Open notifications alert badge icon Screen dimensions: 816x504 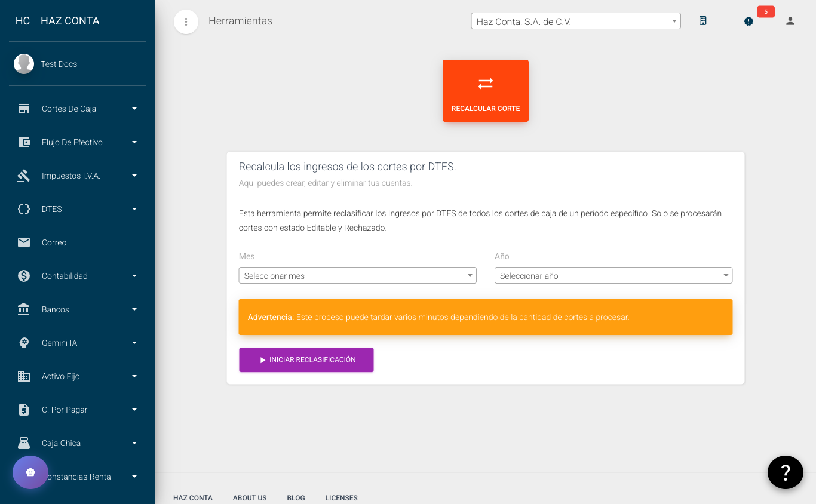click(748, 21)
